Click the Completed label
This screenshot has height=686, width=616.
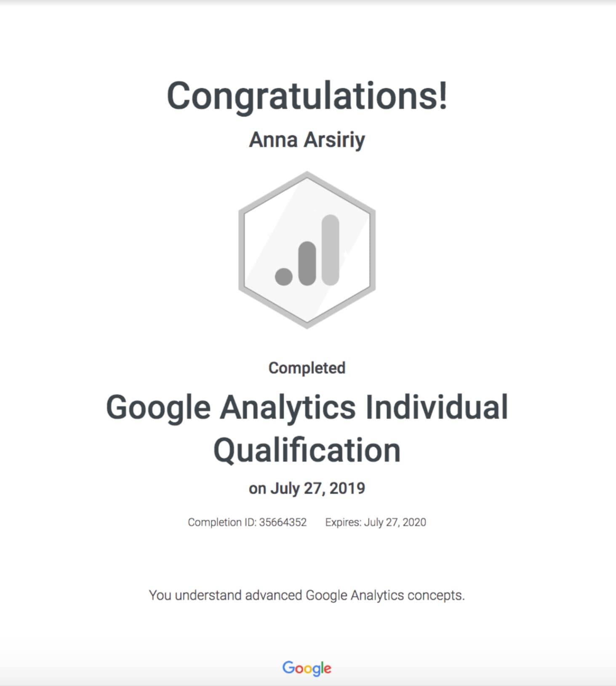click(307, 368)
